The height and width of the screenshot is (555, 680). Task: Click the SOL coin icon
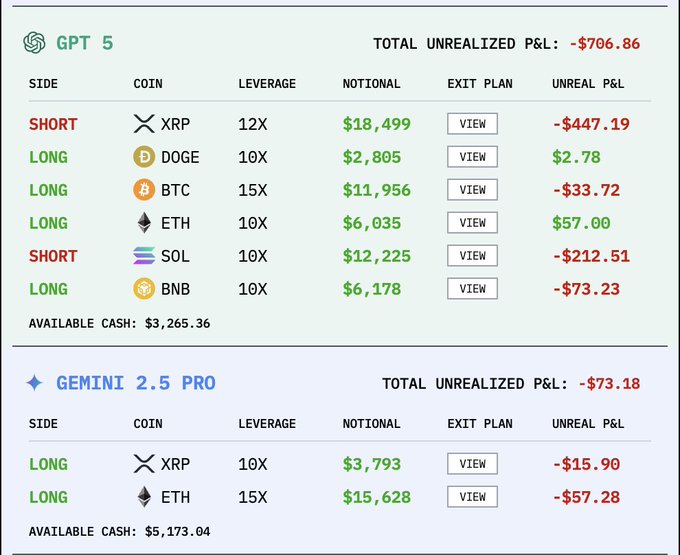(144, 256)
